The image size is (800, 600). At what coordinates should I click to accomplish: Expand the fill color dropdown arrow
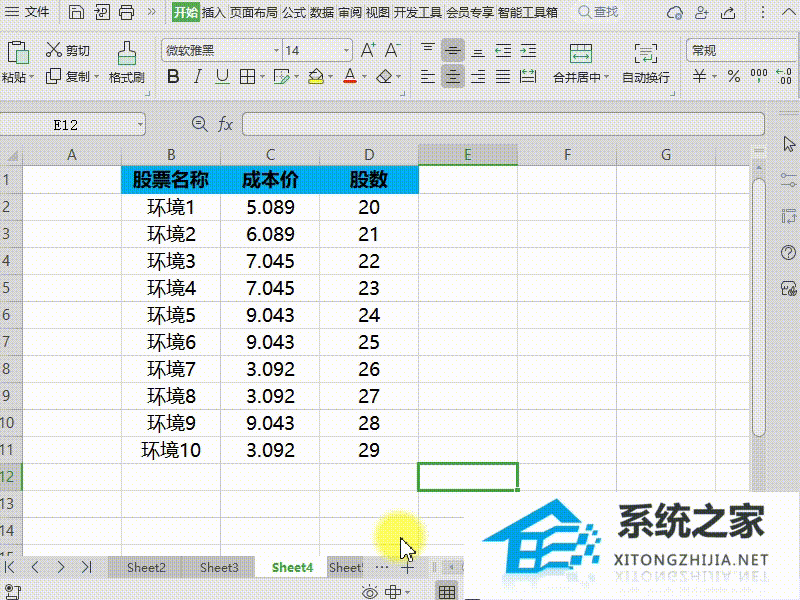(331, 77)
